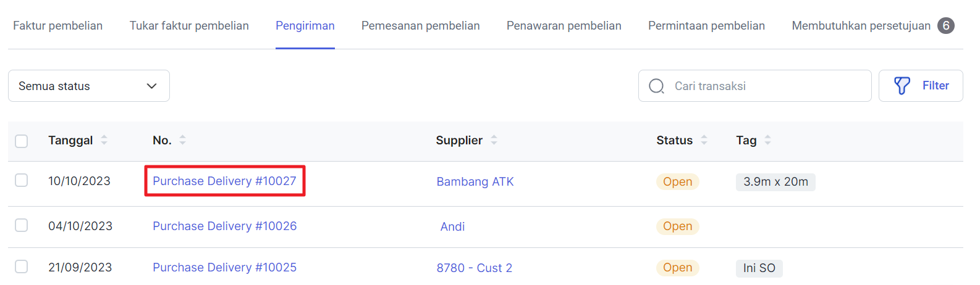980x285 pixels.
Task: Go to Pemesanan pembelian tab
Action: [421, 25]
